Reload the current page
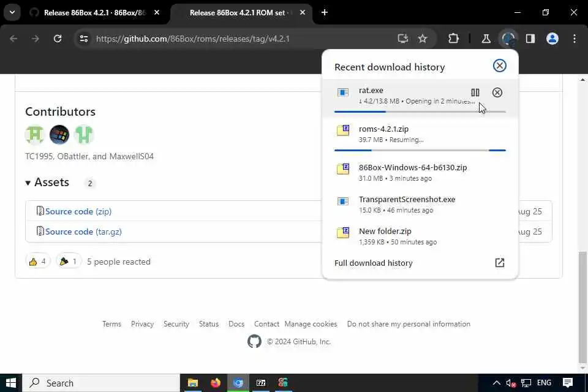Image resolution: width=588 pixels, height=392 pixels. point(58,39)
